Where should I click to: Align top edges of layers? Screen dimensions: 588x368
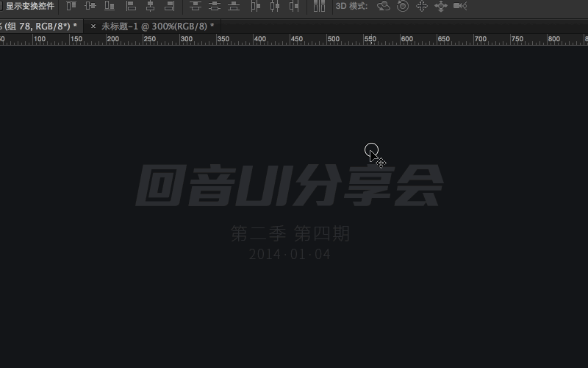point(71,6)
